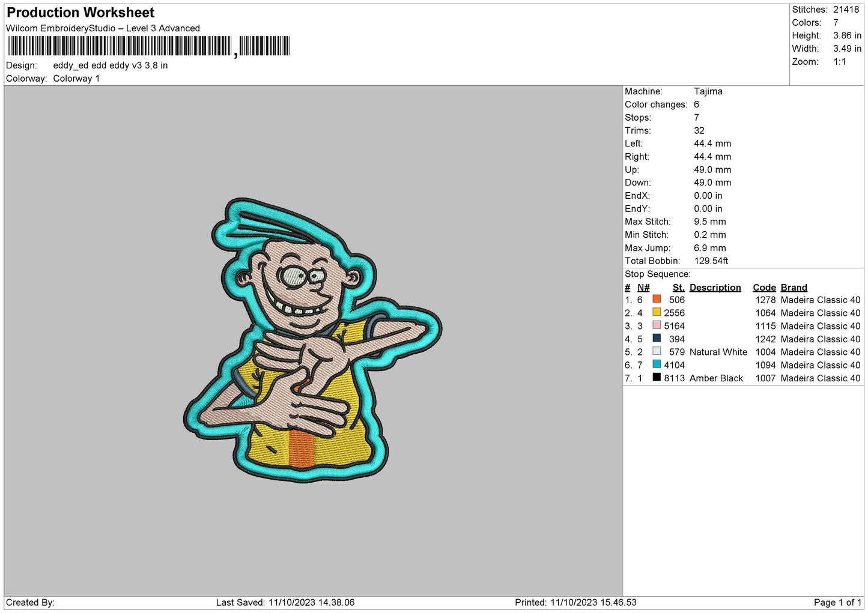868x613 pixels.
Task: Click the 'St.' column header
Action: click(x=679, y=288)
